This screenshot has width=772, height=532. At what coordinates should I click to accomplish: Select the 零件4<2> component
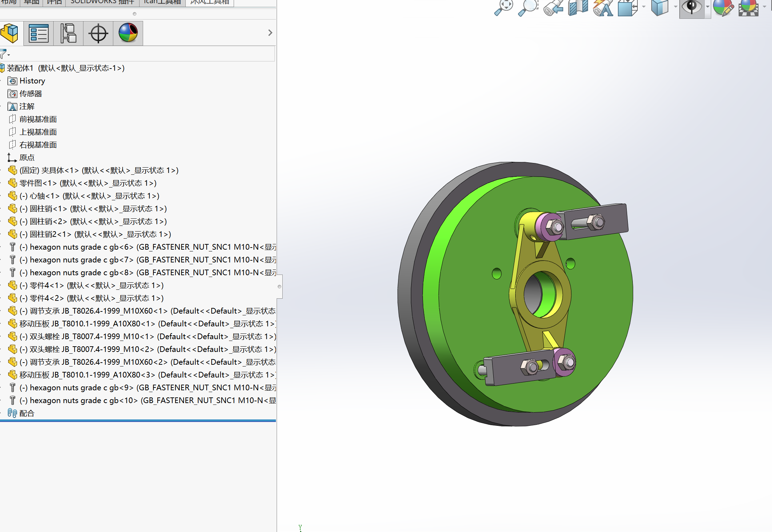coord(86,298)
